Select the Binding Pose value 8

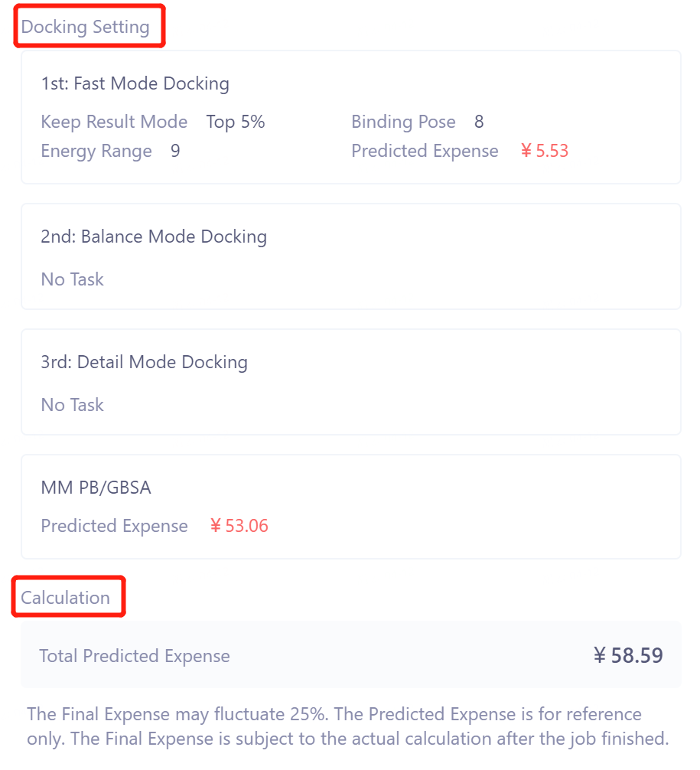[x=479, y=122]
